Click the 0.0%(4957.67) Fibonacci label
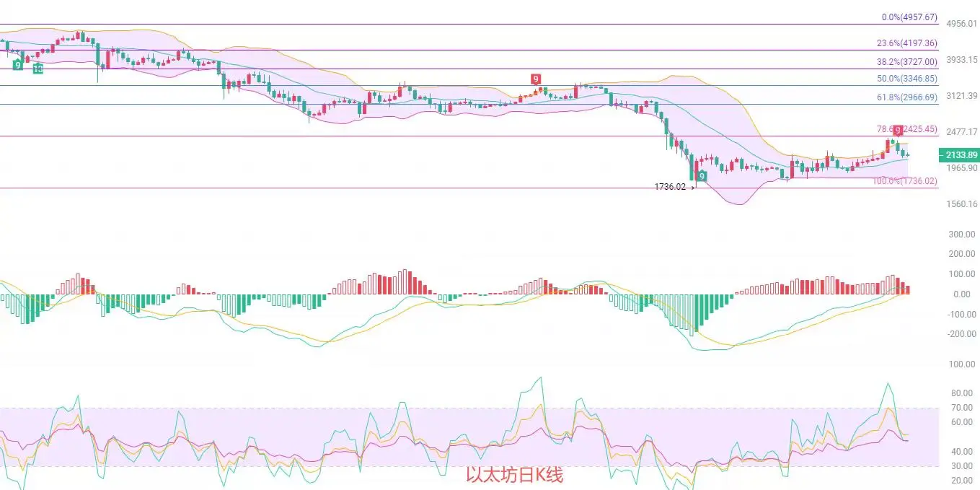This screenshot has width=980, height=490. click(x=909, y=17)
